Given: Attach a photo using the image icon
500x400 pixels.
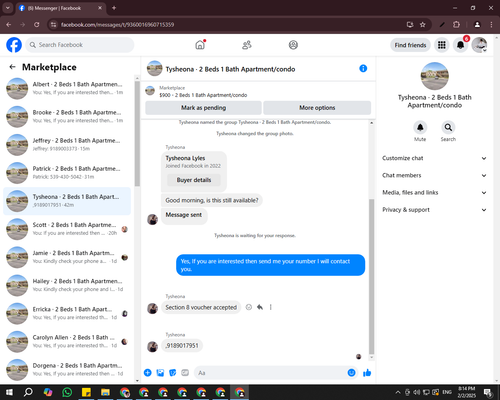Looking at the screenshot, I should 160,373.
